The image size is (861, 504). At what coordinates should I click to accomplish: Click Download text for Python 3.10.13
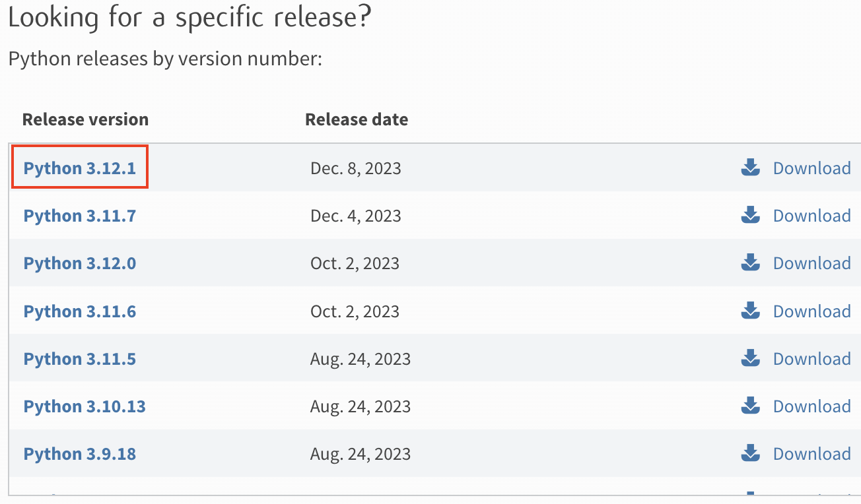pos(811,406)
